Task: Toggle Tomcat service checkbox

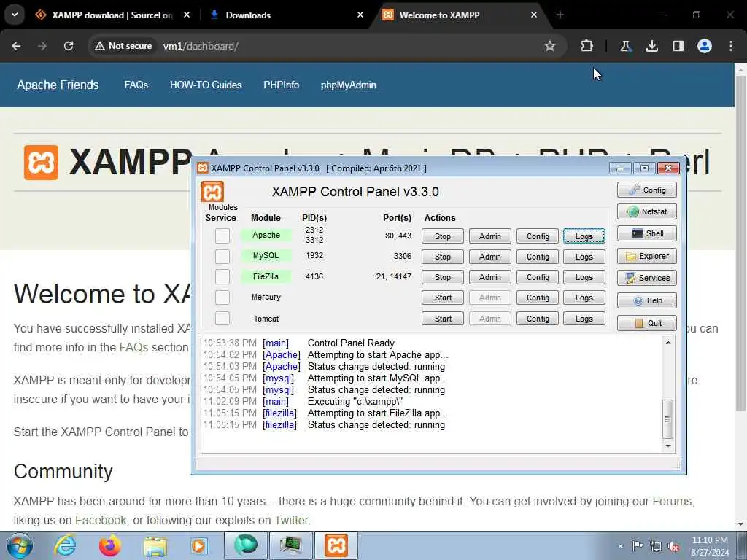Action: click(x=222, y=318)
